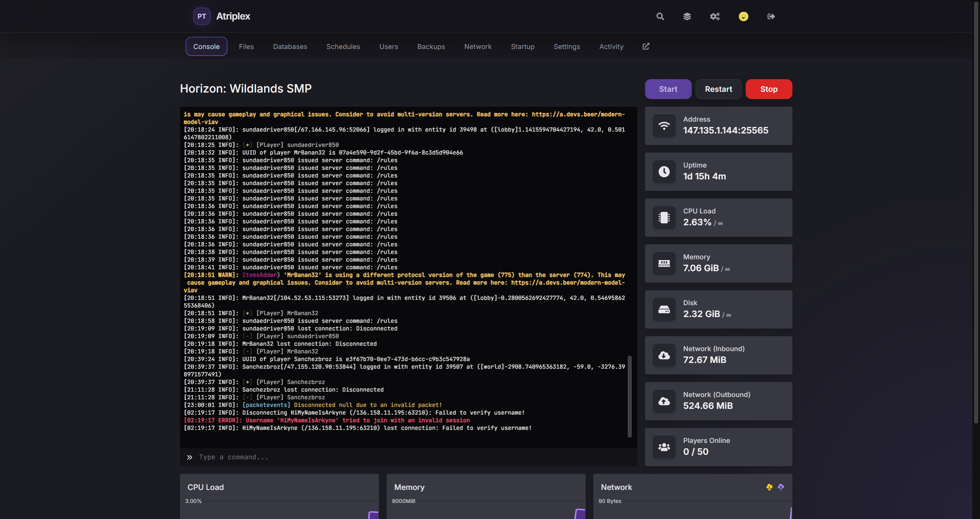Click the 90 Bytes network chart label
The image size is (980, 519).
(x=610, y=501)
